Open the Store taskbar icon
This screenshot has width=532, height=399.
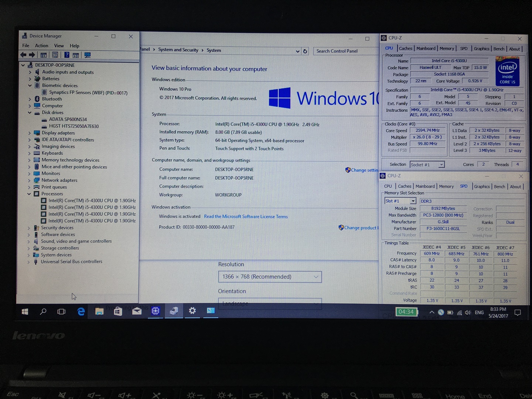(118, 311)
